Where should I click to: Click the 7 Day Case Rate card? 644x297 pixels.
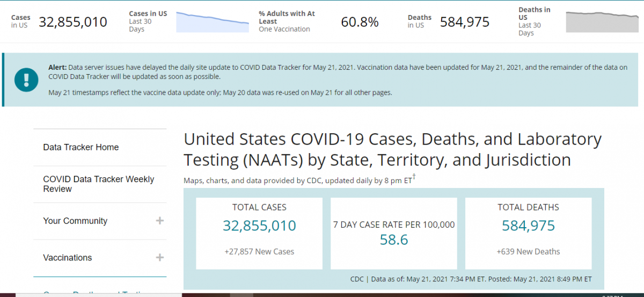394,232
